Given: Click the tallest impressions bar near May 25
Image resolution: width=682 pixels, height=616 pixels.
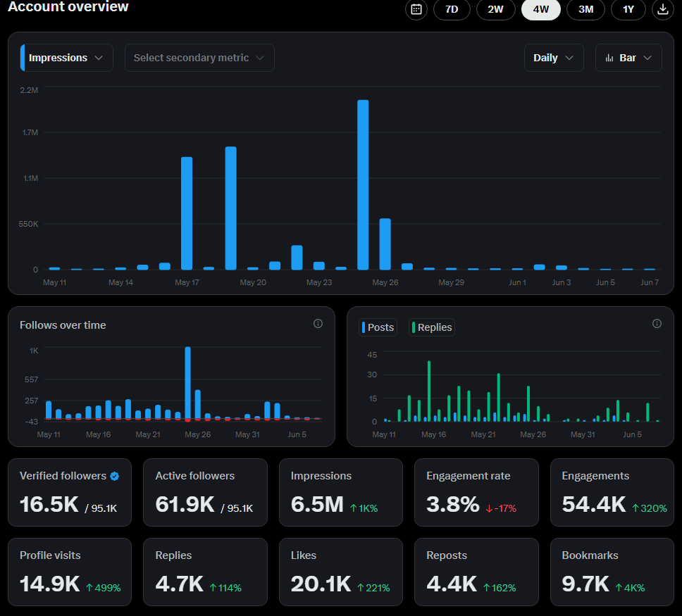Looking at the screenshot, I should tap(363, 184).
